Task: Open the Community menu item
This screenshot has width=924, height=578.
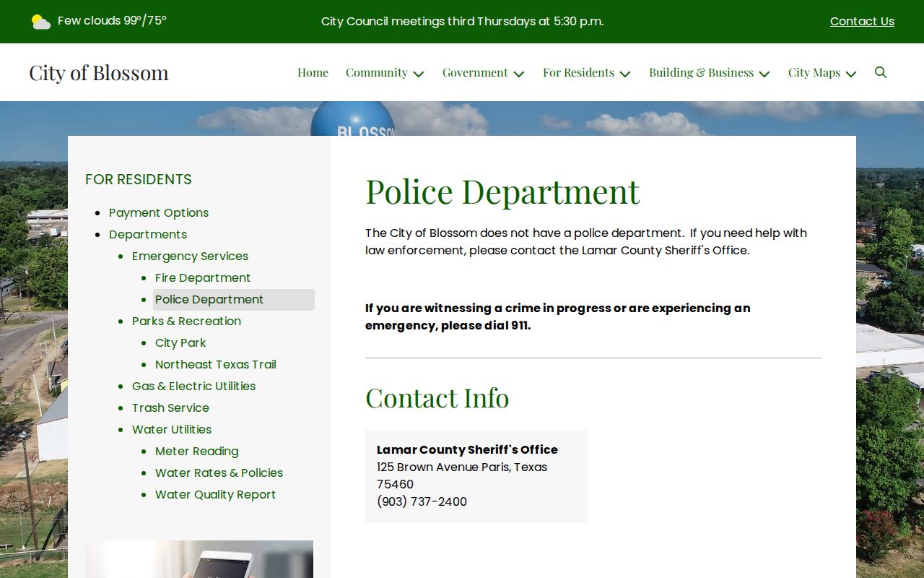Action: tap(377, 72)
